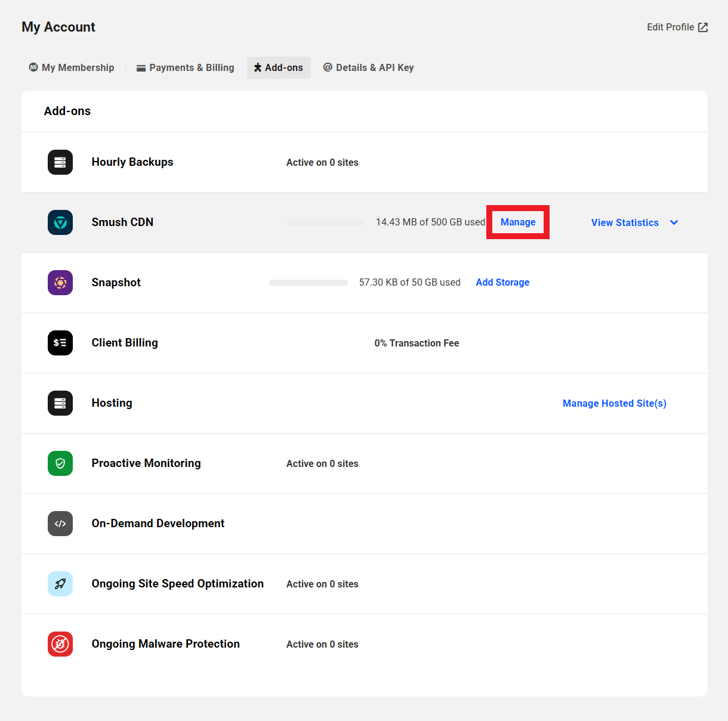
Task: Click the Hosting add-on title
Action: 112,403
